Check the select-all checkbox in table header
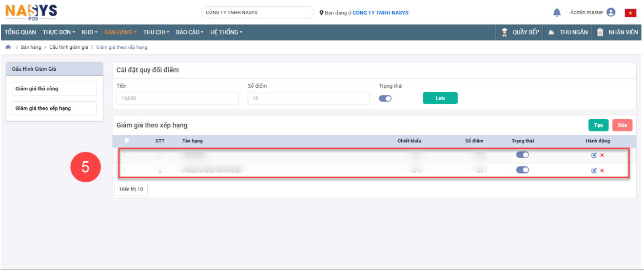Image resolution: width=644 pixels, height=271 pixels. pos(127,140)
